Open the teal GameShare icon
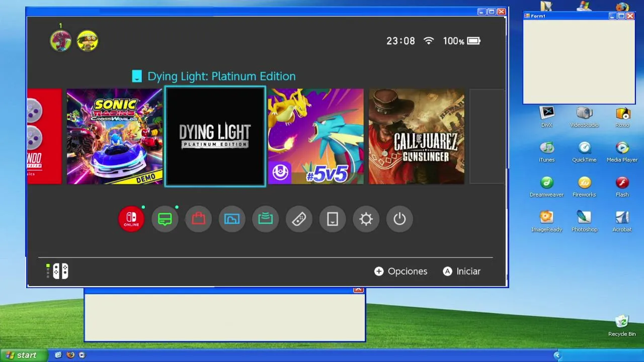644x362 pixels. (x=266, y=219)
